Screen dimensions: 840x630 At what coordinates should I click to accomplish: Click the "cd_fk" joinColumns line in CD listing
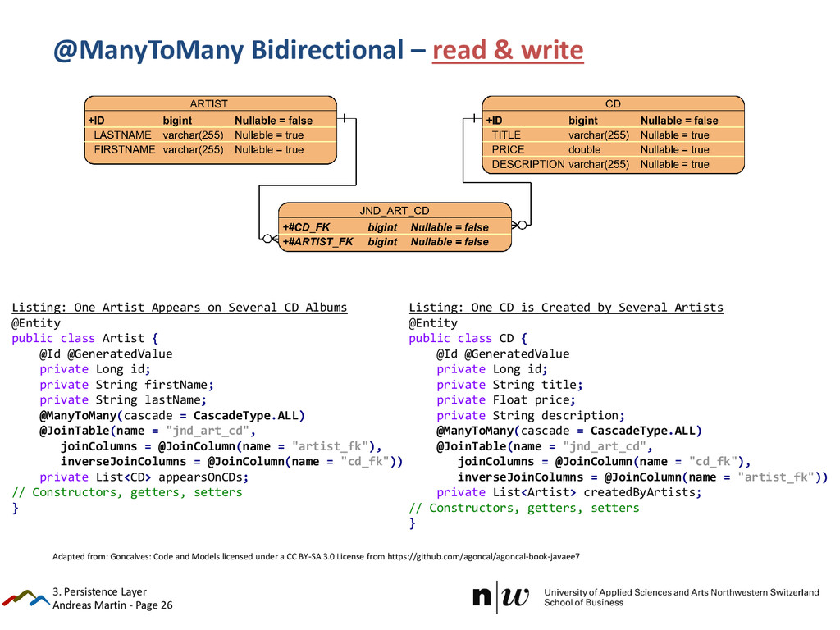pos(605,461)
